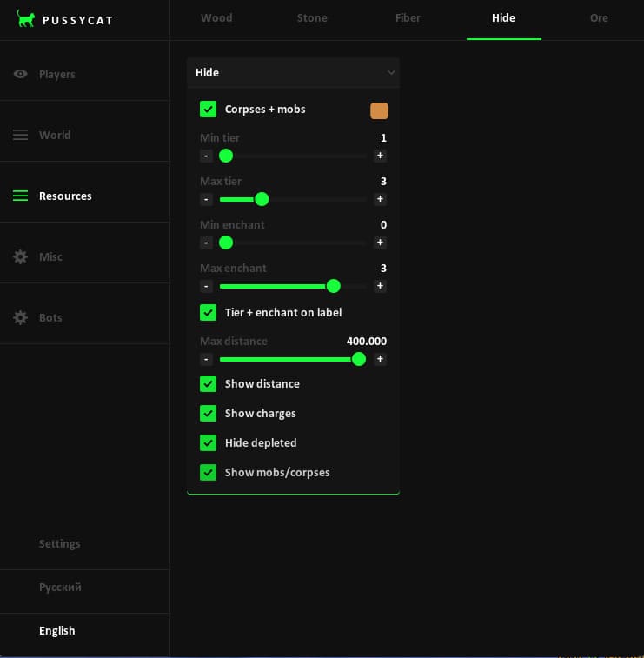Go to the Misc section
644x658 pixels.
(x=85, y=256)
